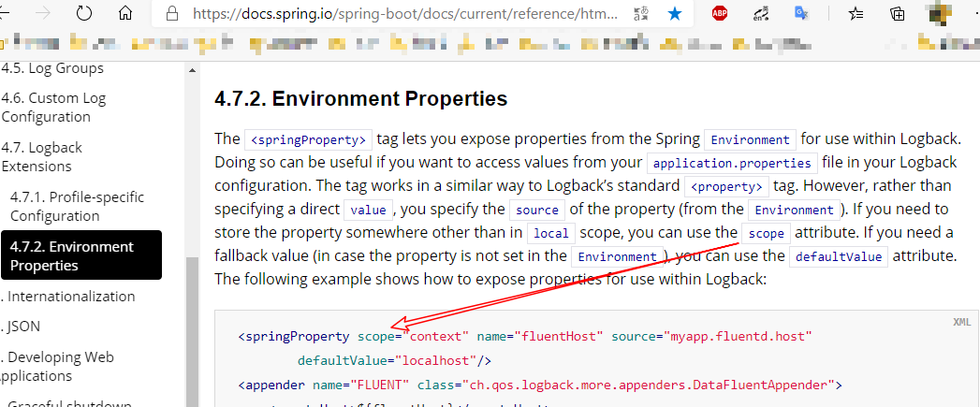Open the 'en' language extension icon
This screenshot has width=980, height=407.
[x=761, y=13]
